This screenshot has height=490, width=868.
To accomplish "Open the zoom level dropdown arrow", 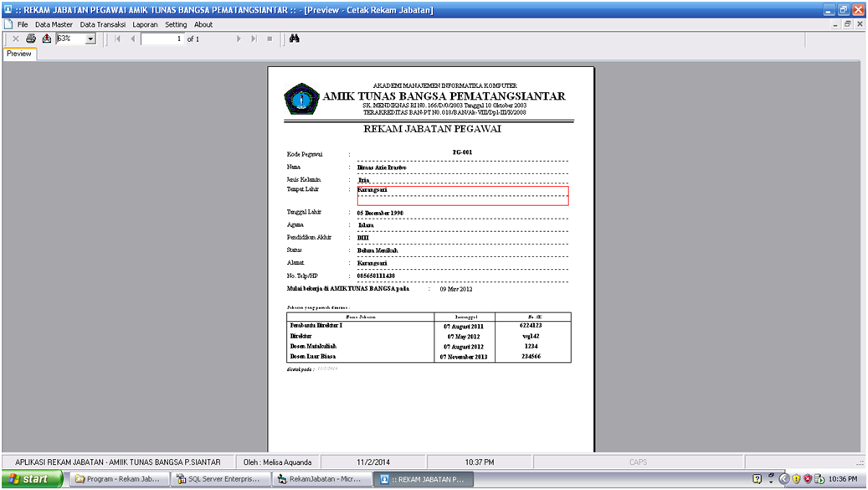I will click(90, 39).
